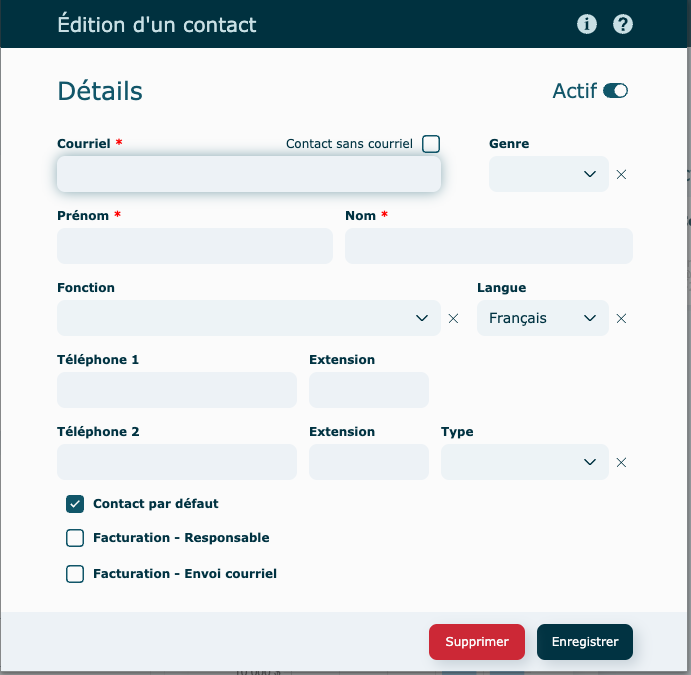Open the Genre dropdown

(549, 174)
